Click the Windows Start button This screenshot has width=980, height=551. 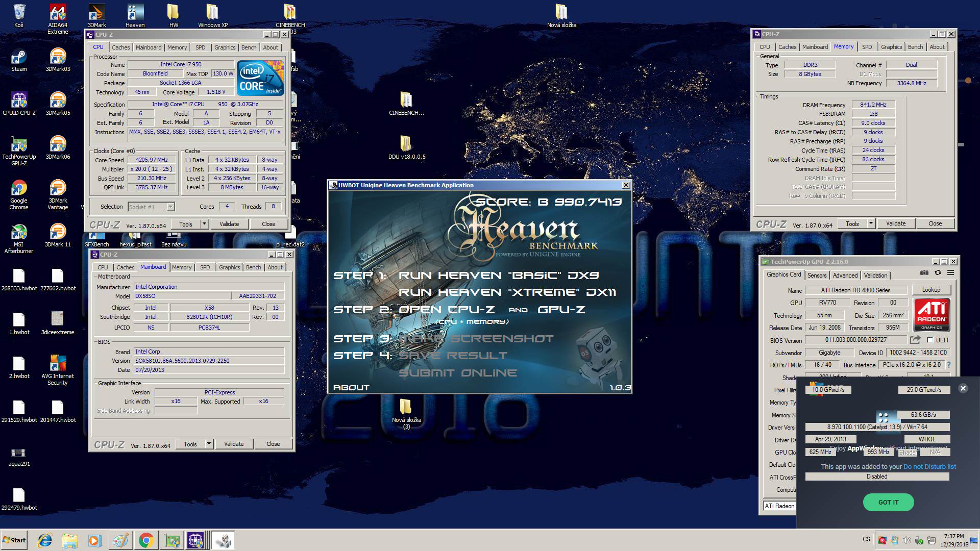point(14,540)
